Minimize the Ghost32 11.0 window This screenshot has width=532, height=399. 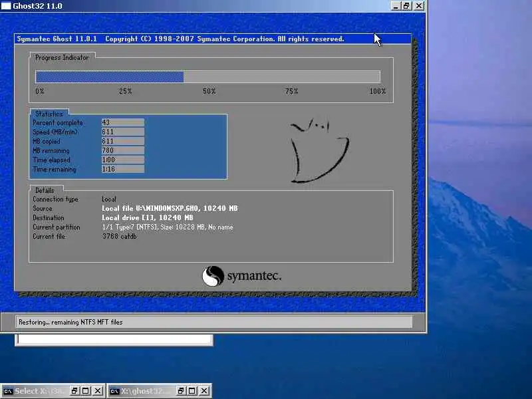tap(395, 5)
